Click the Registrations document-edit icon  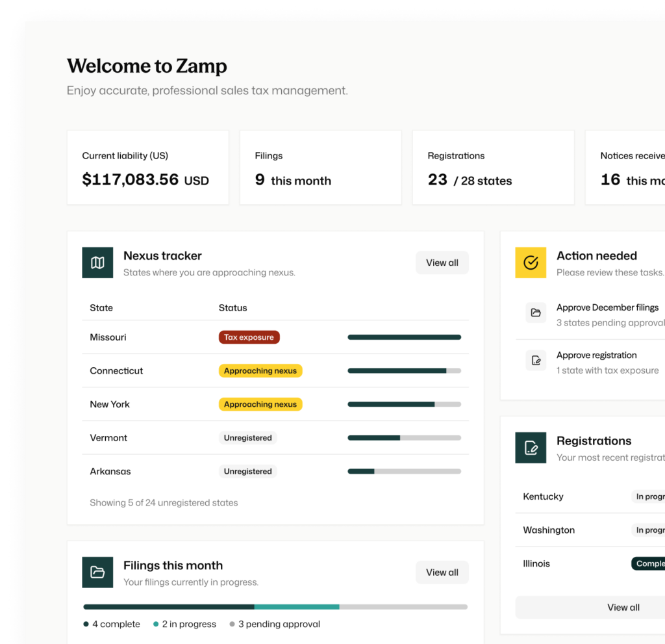click(531, 448)
